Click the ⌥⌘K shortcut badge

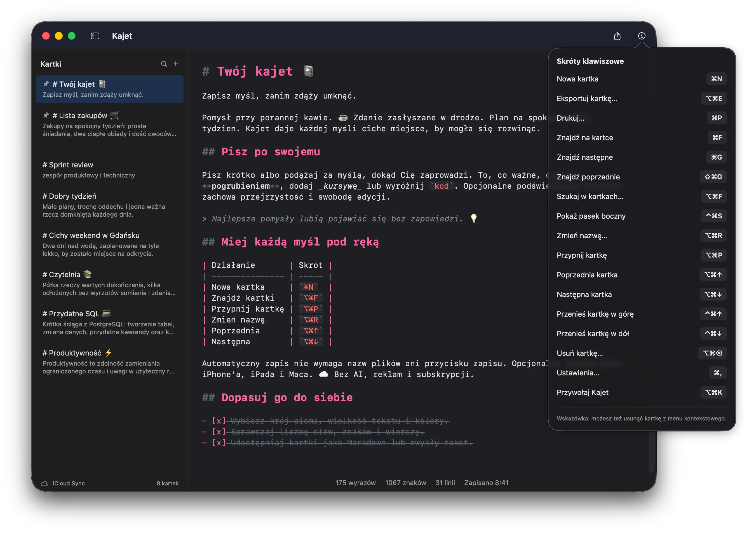tap(713, 392)
